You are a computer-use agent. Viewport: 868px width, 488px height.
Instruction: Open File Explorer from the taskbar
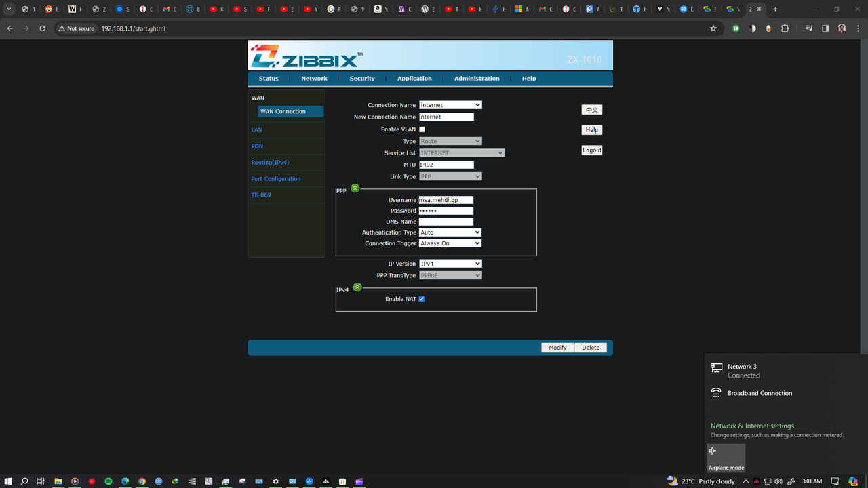58,481
